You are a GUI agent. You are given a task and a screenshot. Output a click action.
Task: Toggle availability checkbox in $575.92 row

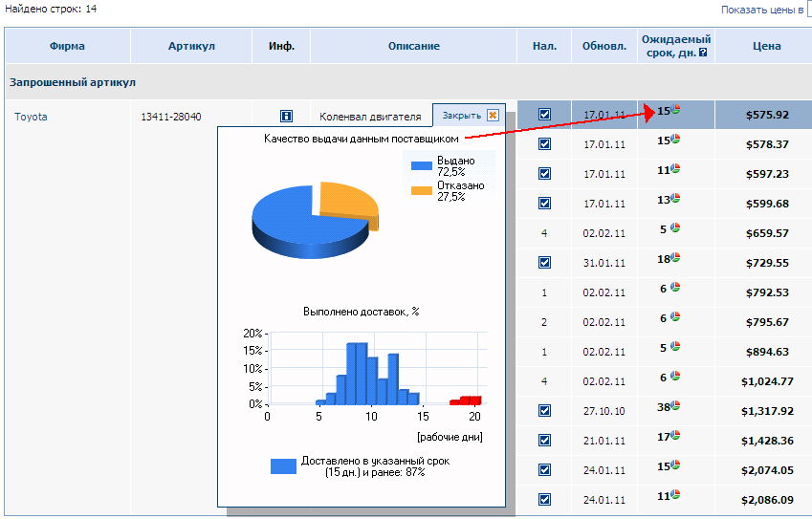544,114
